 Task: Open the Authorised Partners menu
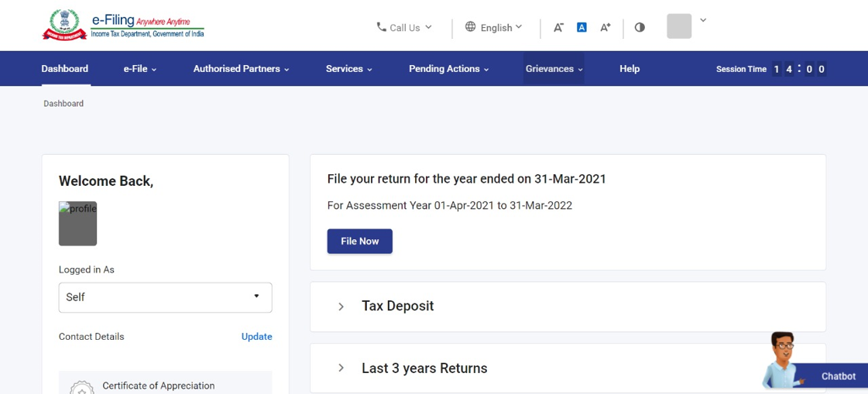(x=241, y=69)
